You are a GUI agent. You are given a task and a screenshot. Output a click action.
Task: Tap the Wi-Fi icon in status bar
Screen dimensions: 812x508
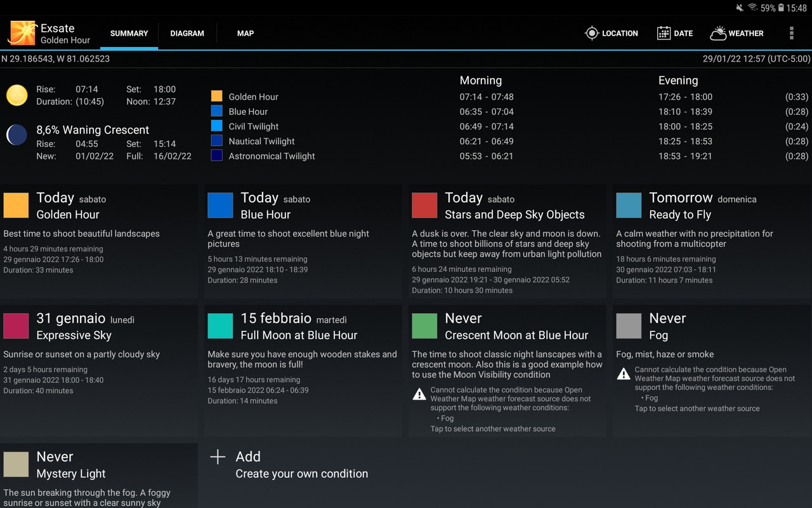point(752,8)
